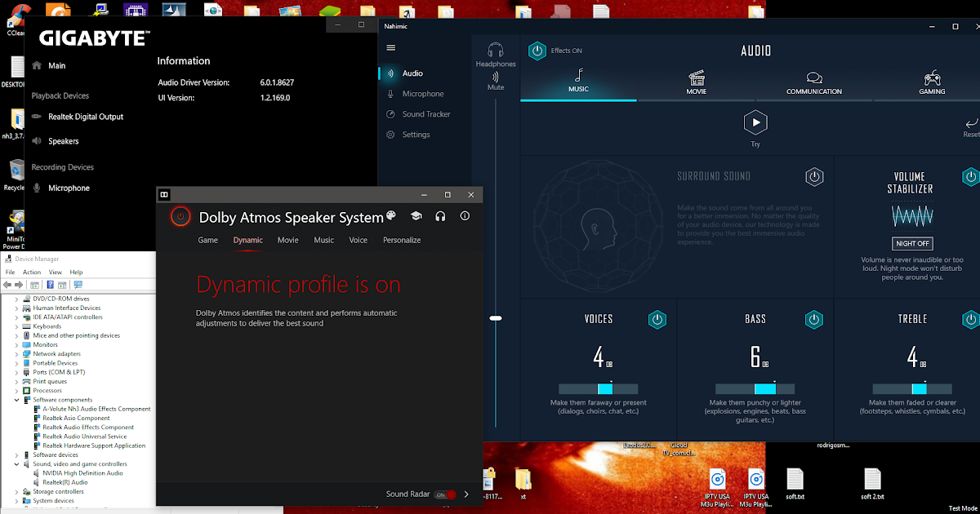Toggle the Voices power button
This screenshot has height=514, width=980.
point(657,319)
